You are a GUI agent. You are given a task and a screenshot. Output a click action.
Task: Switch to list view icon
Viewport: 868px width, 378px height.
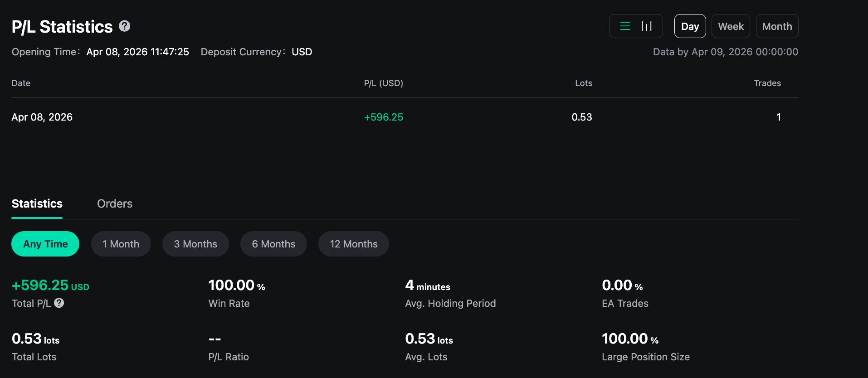[x=625, y=26]
